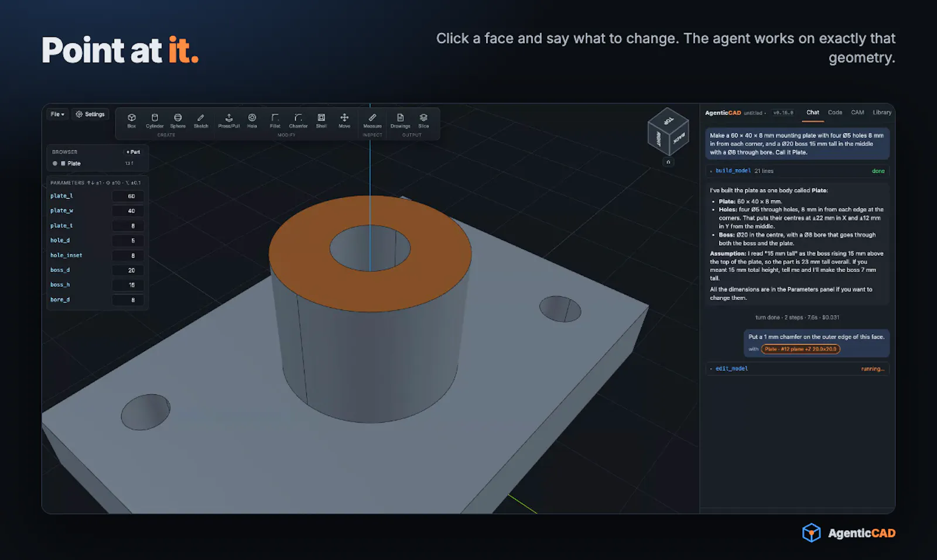Apply the Shell tool
937x560 pixels.
coord(322,121)
